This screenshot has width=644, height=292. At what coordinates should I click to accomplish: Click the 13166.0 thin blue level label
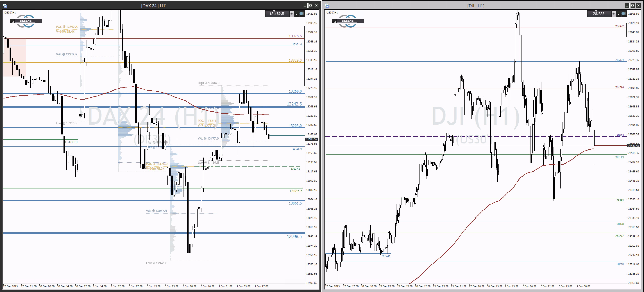coord(297,149)
